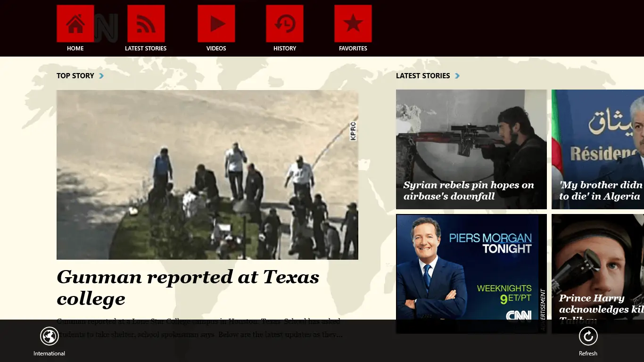Click the Refresh circular arrow icon
Screen dimensions: 644x362
[x=588, y=336]
